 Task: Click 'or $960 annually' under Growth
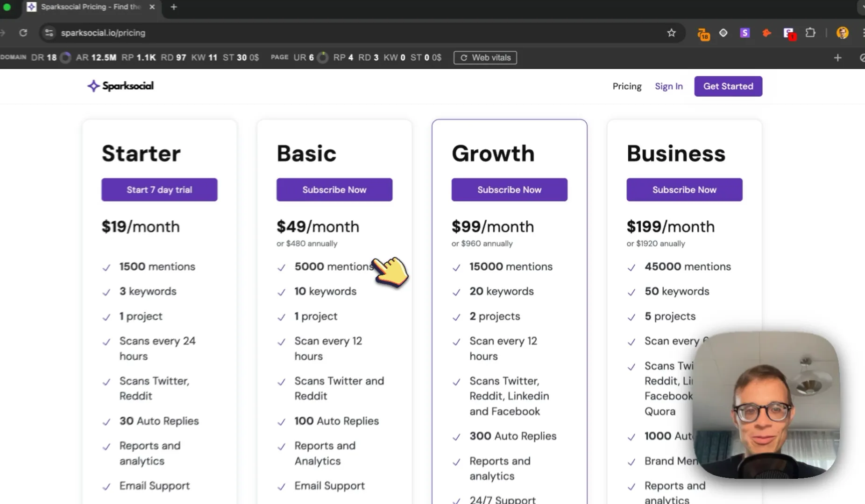[x=482, y=243]
